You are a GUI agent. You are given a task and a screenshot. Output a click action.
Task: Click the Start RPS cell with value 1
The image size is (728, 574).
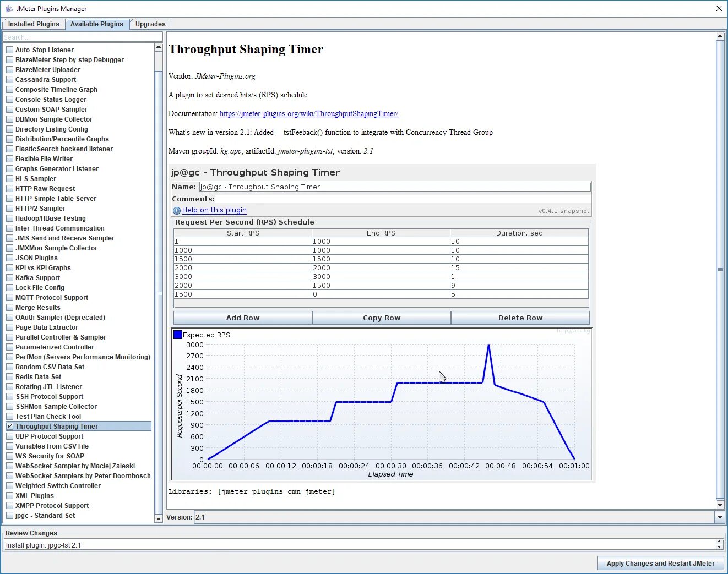243,242
